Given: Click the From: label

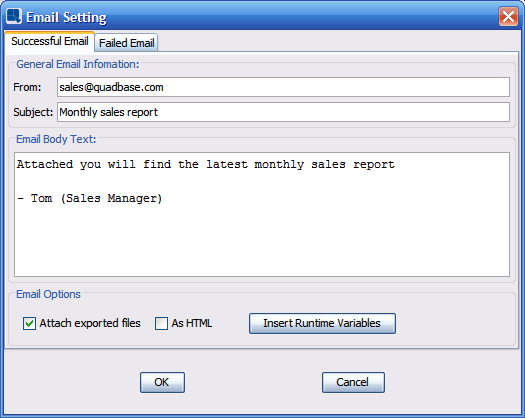Looking at the screenshot, I should (27, 87).
